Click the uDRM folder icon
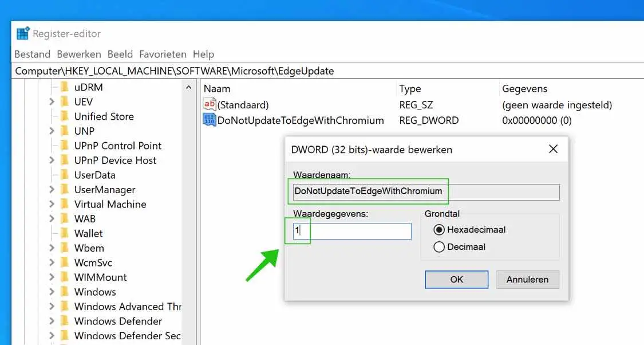This screenshot has height=345, width=644. pyautogui.click(x=64, y=87)
